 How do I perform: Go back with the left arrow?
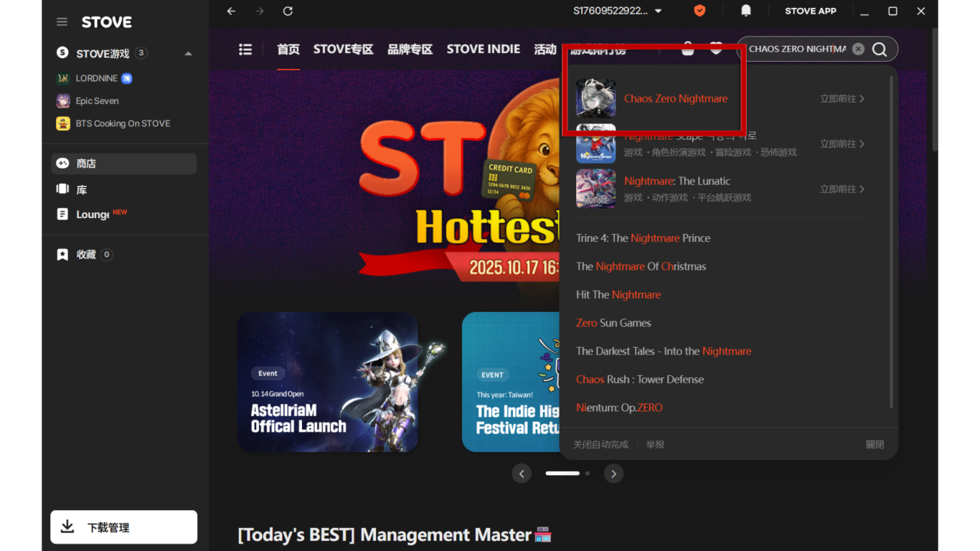(231, 11)
